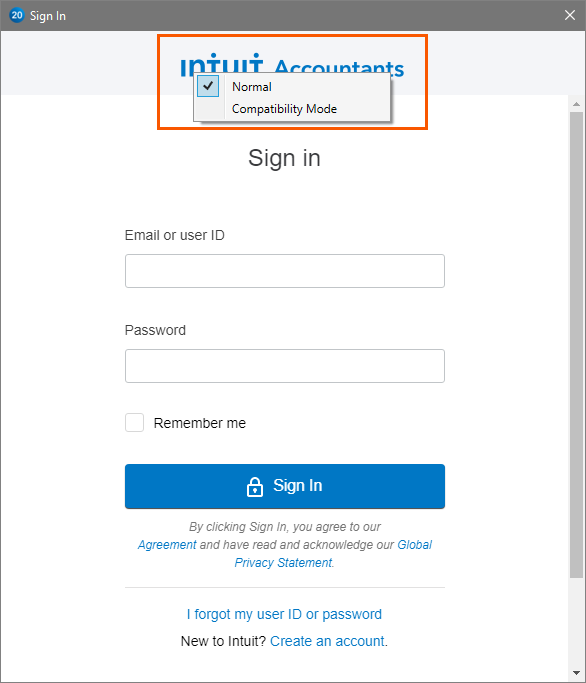The image size is (586, 683).
Task: Click I forgot my user ID or password
Action: [284, 614]
